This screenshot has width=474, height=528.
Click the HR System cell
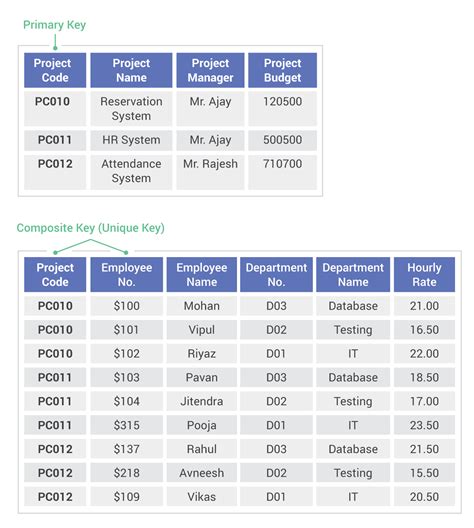click(131, 140)
